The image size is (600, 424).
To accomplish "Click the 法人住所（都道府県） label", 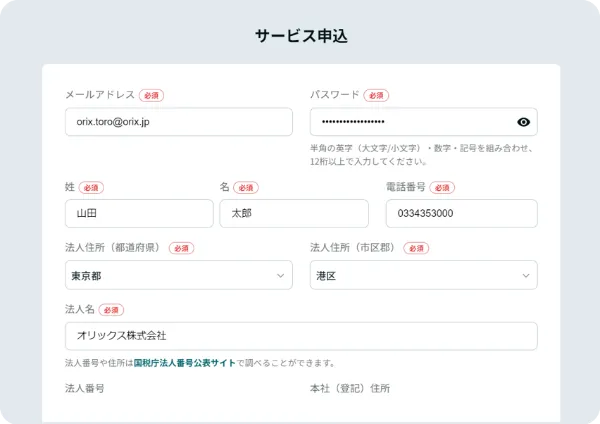I will (x=114, y=248).
